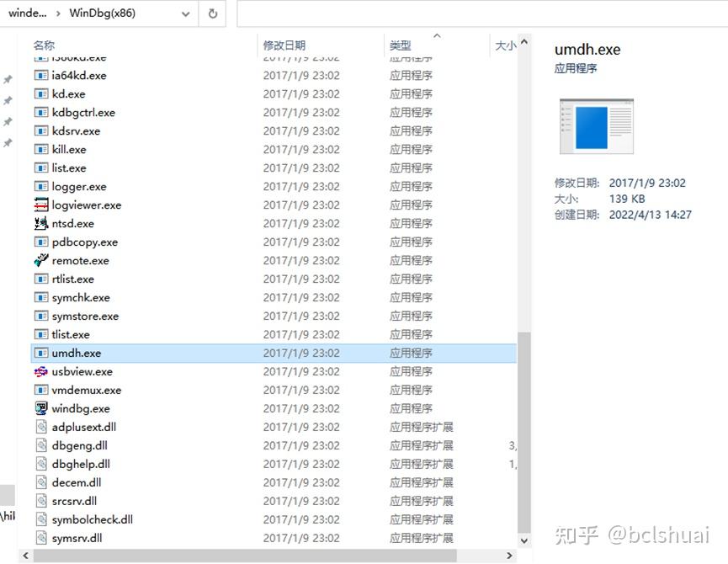Viewport: 728px width, 564px height.
Task: Select the pdbcopy.exe icon
Action: coord(41,242)
